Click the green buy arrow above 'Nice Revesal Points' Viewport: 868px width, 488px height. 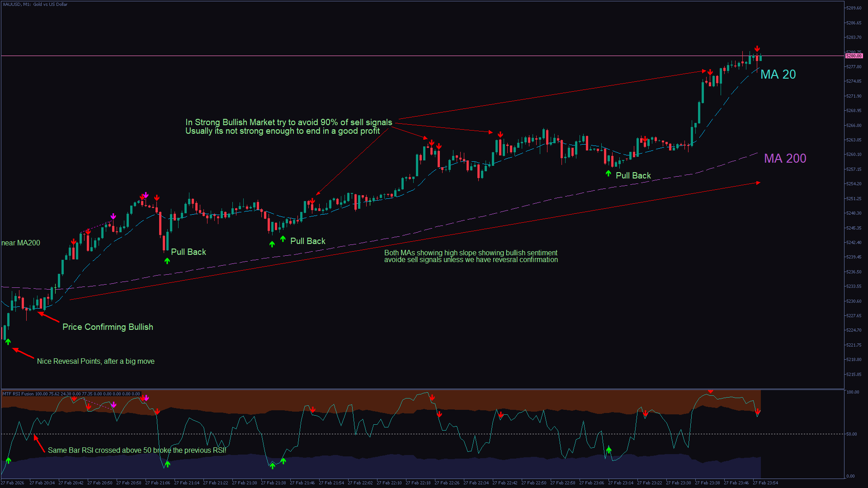point(8,342)
